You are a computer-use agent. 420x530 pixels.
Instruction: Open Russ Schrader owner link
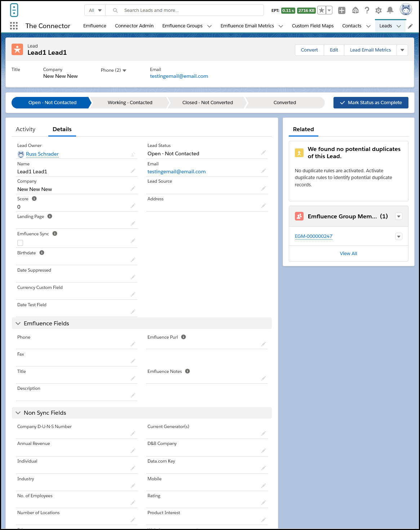point(42,154)
